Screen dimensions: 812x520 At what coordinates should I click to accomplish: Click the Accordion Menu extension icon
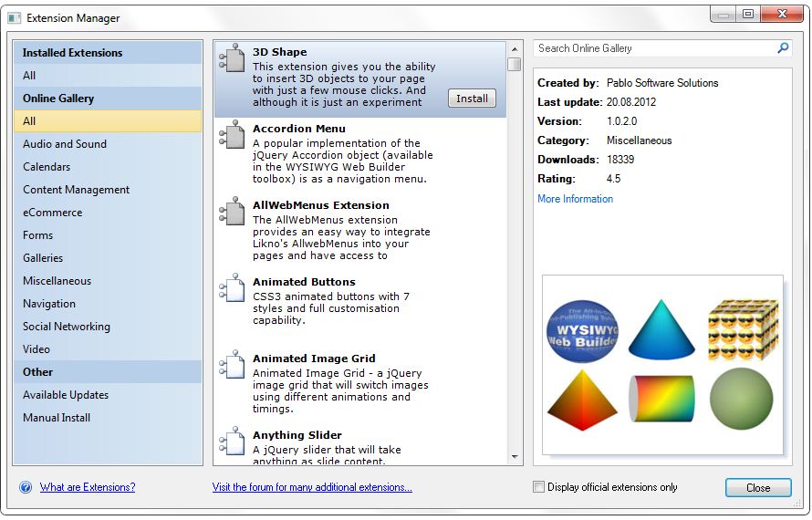[x=232, y=134]
